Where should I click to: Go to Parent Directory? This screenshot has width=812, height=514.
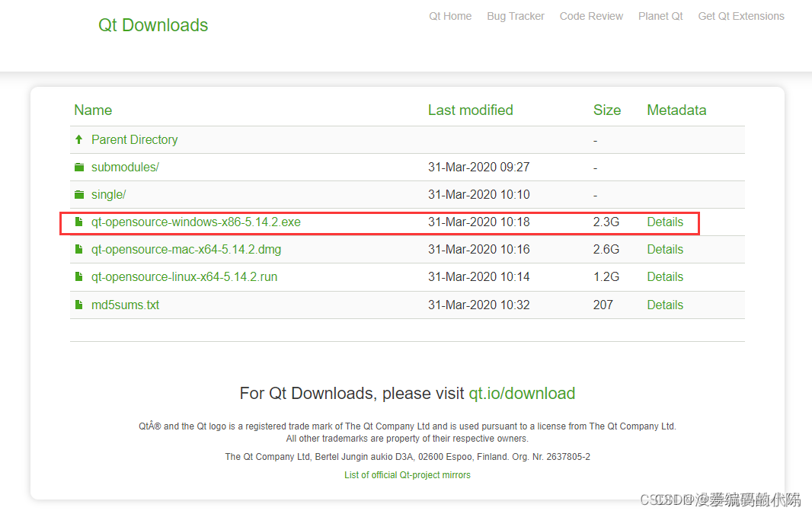135,140
